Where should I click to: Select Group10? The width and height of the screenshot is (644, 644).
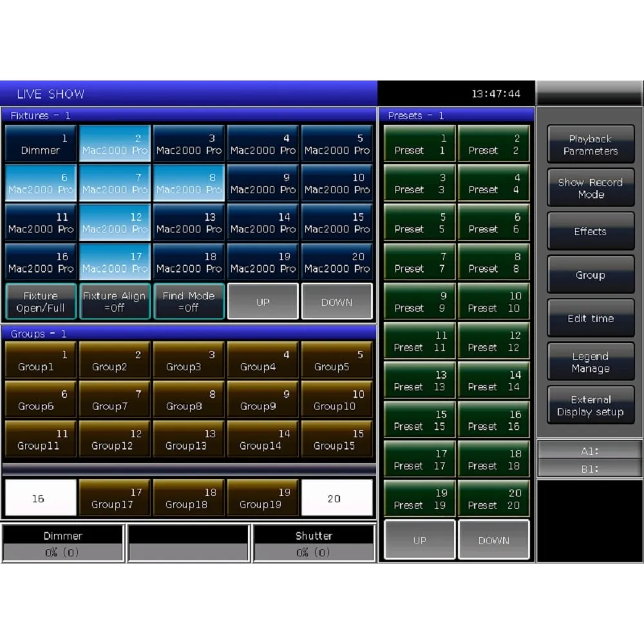point(337,400)
